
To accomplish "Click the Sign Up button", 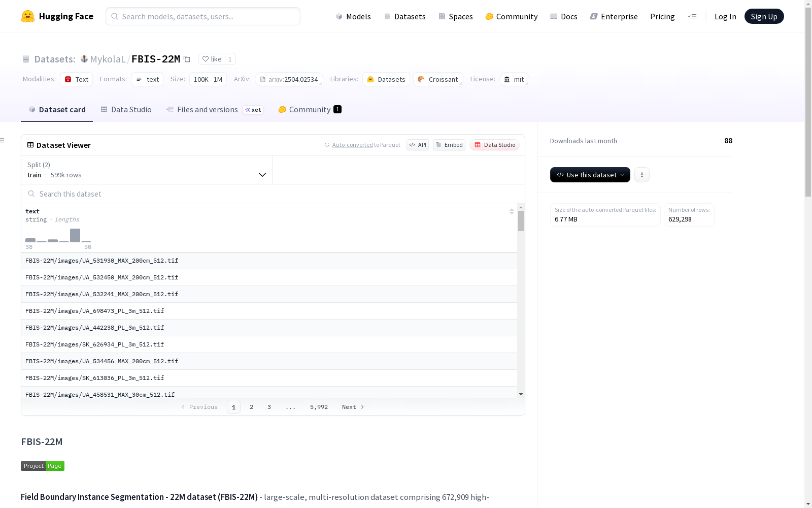I will tap(764, 16).
